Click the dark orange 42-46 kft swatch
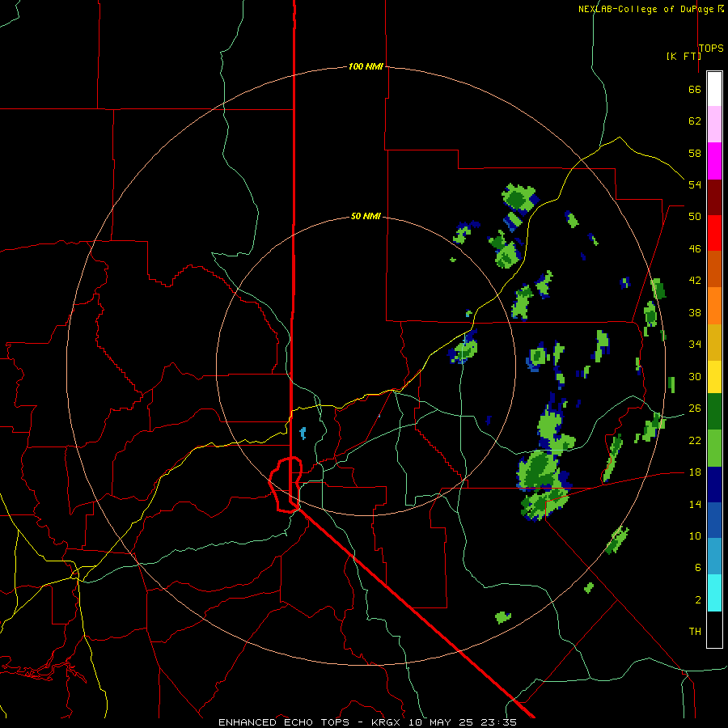Image resolution: width=728 pixels, height=728 pixels. 714,269
